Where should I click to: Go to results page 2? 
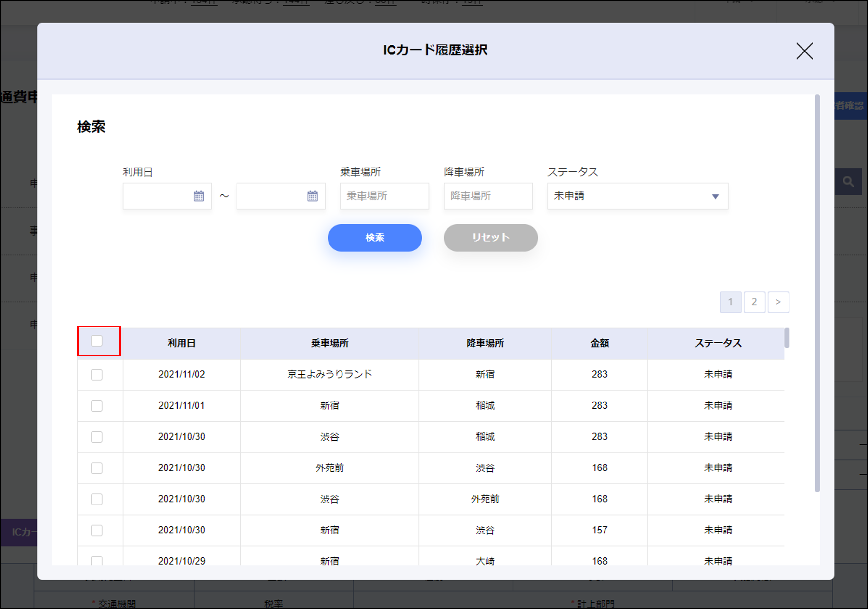tap(754, 302)
